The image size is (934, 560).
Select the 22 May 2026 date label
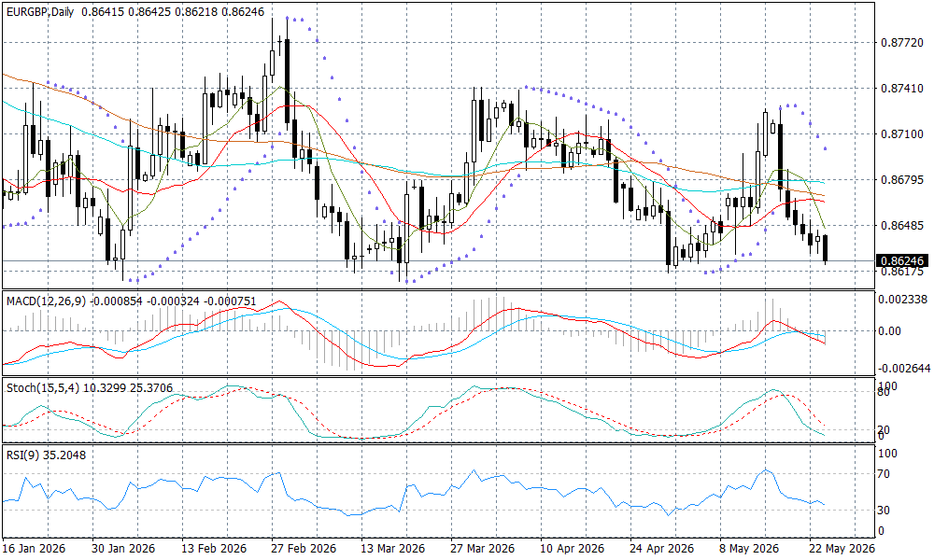click(x=842, y=548)
